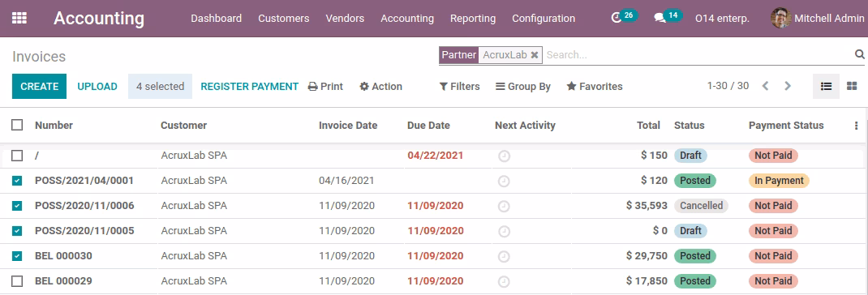Sort by Payment Status column header

pos(786,125)
